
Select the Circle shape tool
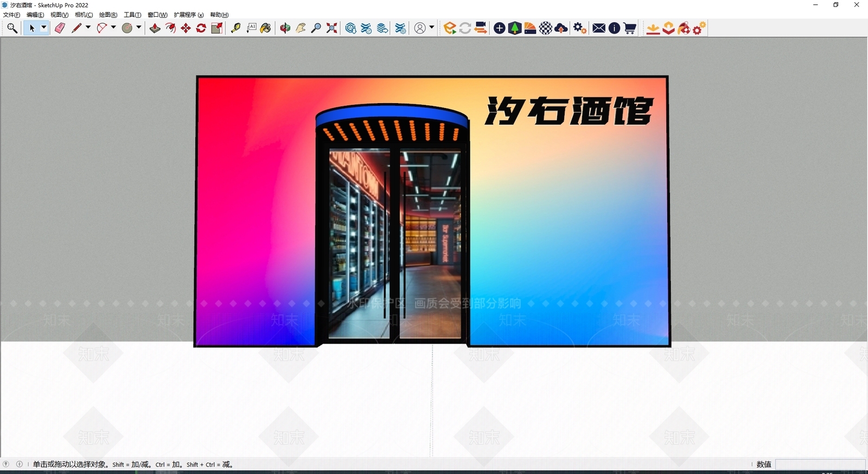pos(127,28)
